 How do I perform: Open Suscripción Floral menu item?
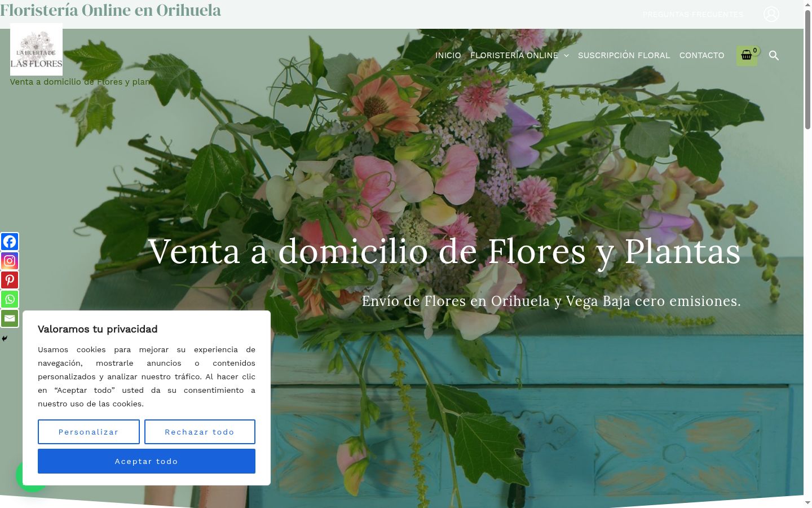coord(624,55)
